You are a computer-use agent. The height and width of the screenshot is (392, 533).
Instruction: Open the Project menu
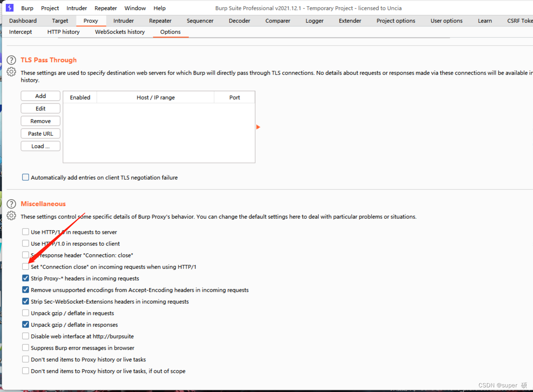coord(50,8)
